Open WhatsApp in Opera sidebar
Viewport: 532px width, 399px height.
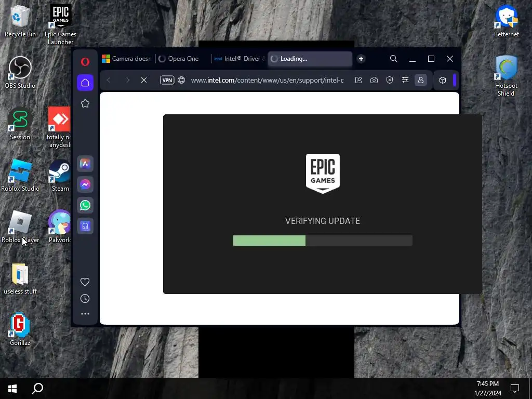[85, 205]
